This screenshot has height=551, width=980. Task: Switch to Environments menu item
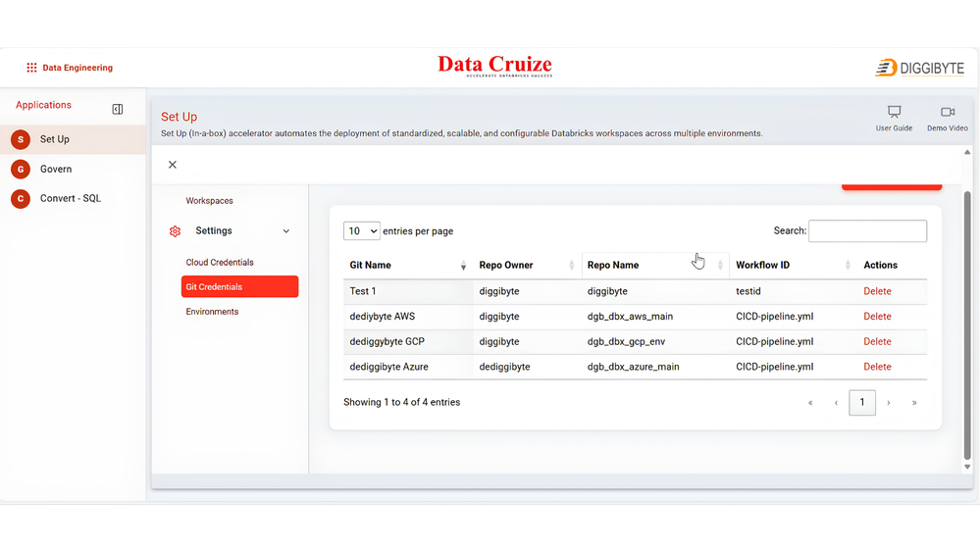(x=212, y=312)
